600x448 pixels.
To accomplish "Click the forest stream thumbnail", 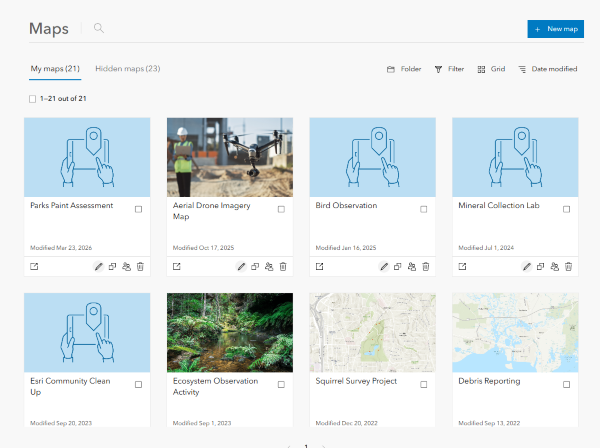I will 230,332.
